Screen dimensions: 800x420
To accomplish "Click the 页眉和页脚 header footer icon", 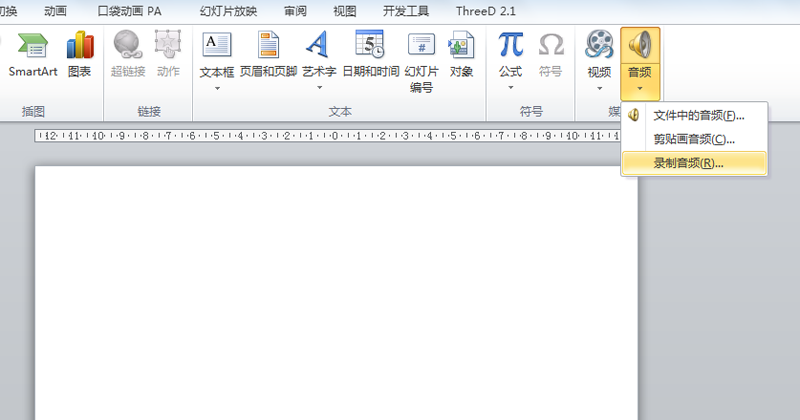I will [268, 46].
